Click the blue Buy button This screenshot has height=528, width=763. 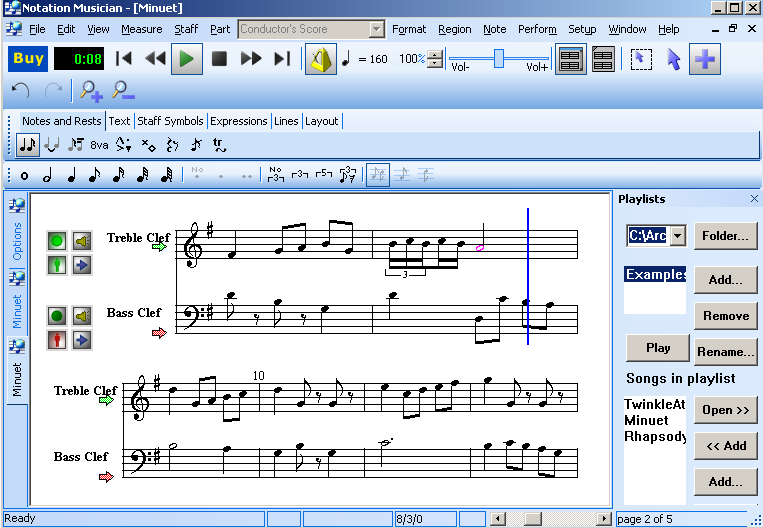tap(28, 59)
